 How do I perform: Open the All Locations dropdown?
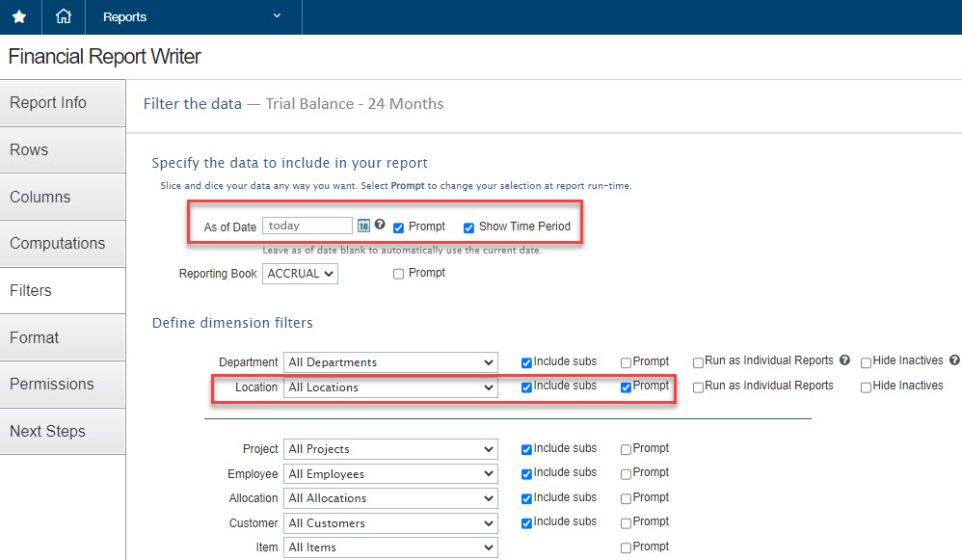[x=390, y=387]
